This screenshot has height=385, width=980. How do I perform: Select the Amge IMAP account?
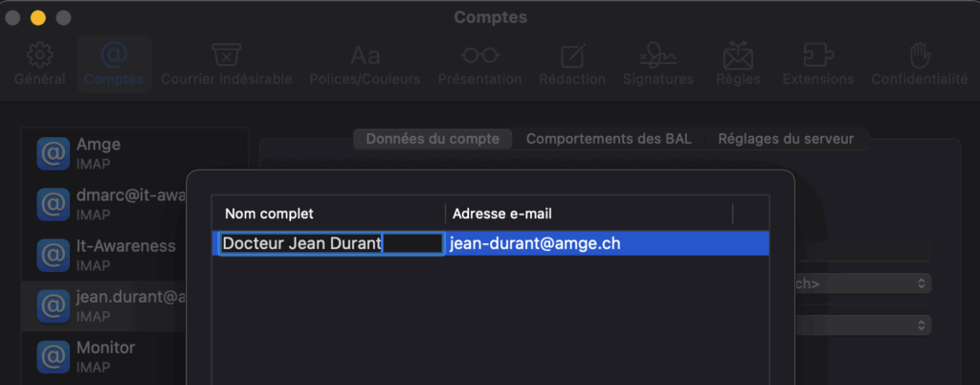point(134,152)
